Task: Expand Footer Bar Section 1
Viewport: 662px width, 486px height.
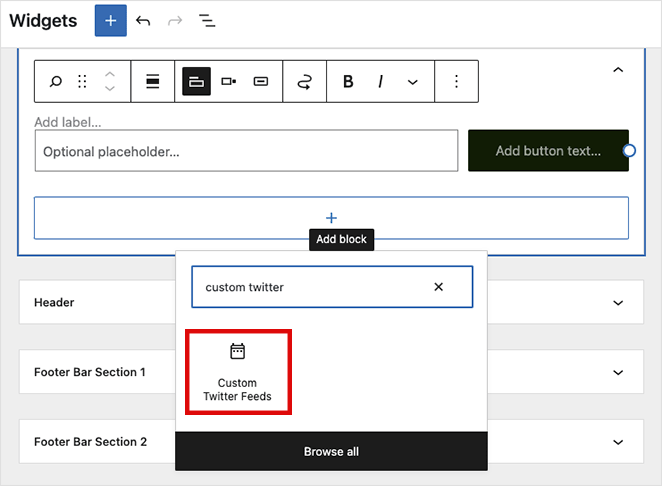Action: 618,372
